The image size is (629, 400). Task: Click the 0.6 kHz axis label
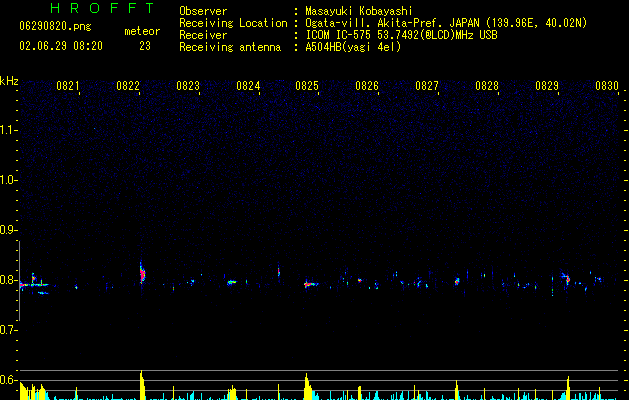click(x=8, y=380)
